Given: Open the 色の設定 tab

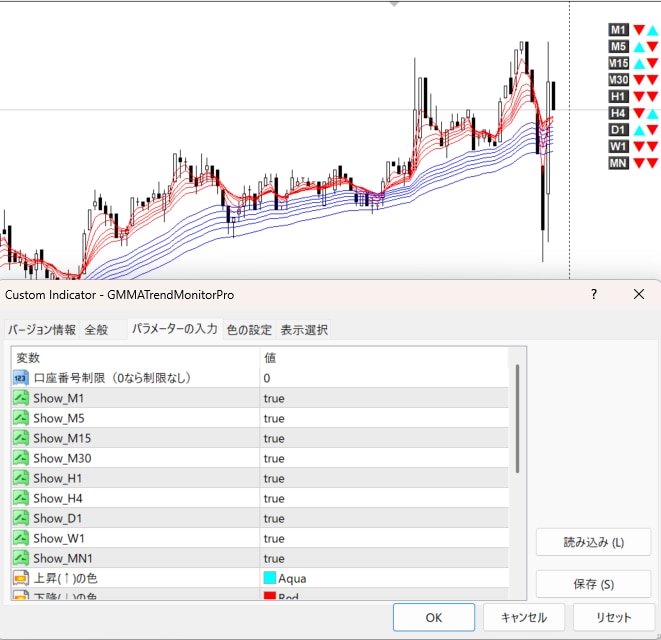Looking at the screenshot, I should click(x=249, y=330).
